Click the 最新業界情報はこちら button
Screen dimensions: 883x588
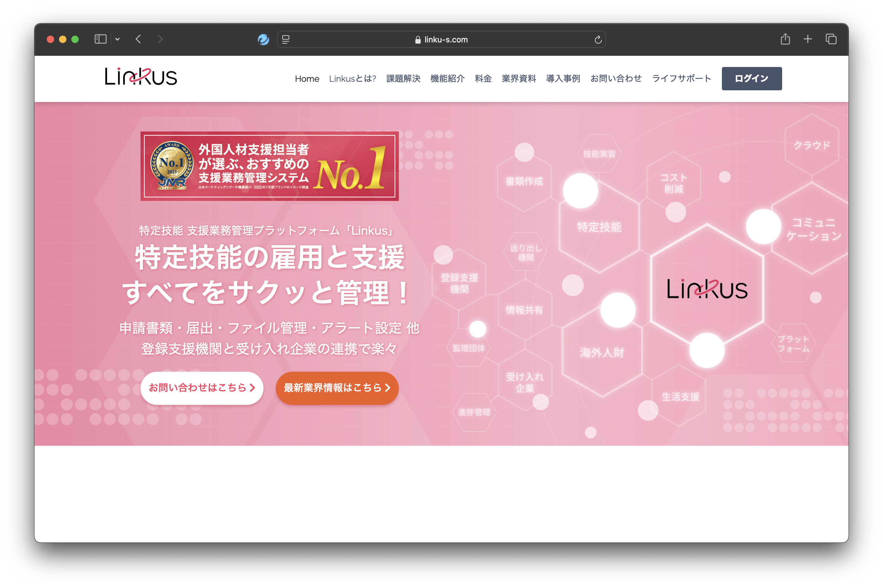point(337,388)
